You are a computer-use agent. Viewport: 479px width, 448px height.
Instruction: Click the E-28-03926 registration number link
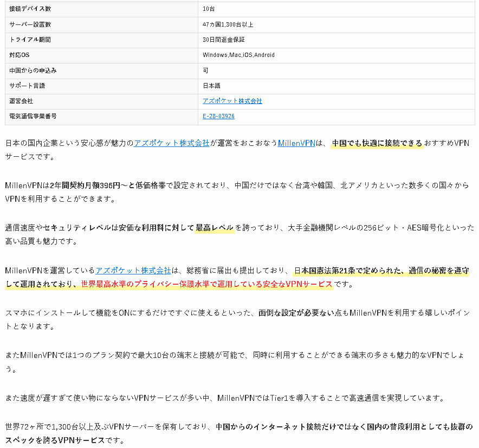click(x=218, y=116)
